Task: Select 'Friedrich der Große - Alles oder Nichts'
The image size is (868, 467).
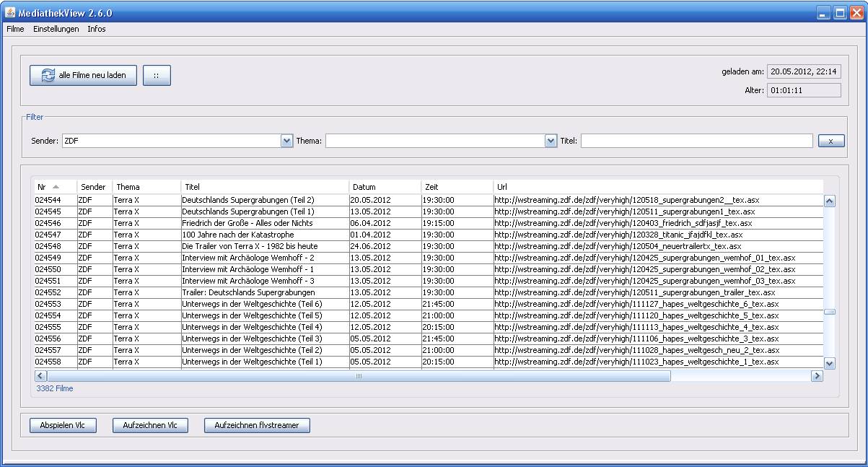Action: (x=429, y=223)
